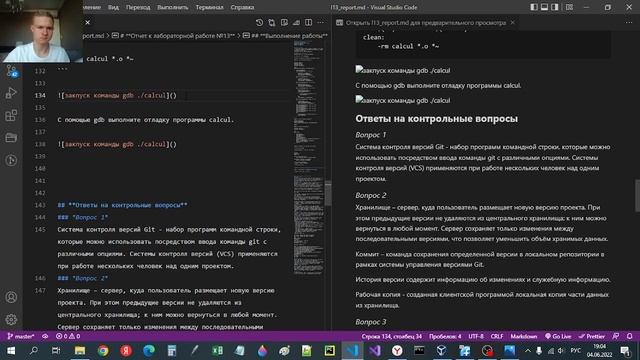The width and height of the screenshot is (640, 360).
Task: Show hidden system tray icons chevron
Action: coord(528,351)
